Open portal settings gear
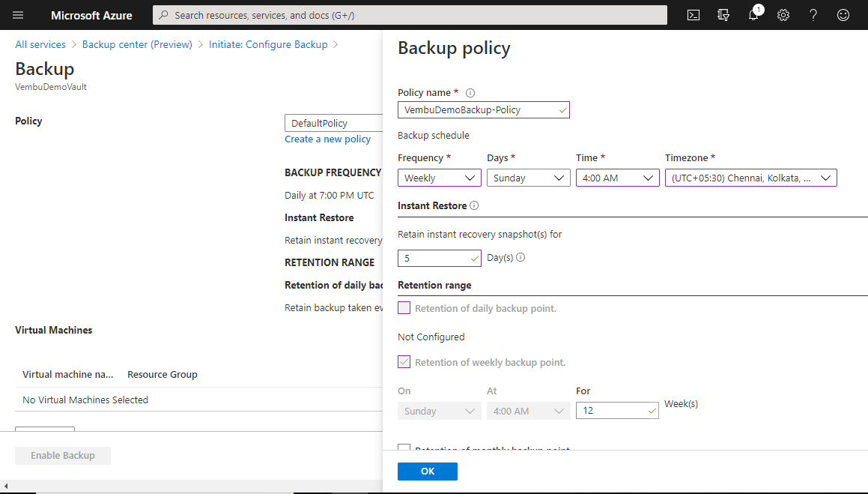The width and height of the screenshot is (868, 494). (783, 15)
